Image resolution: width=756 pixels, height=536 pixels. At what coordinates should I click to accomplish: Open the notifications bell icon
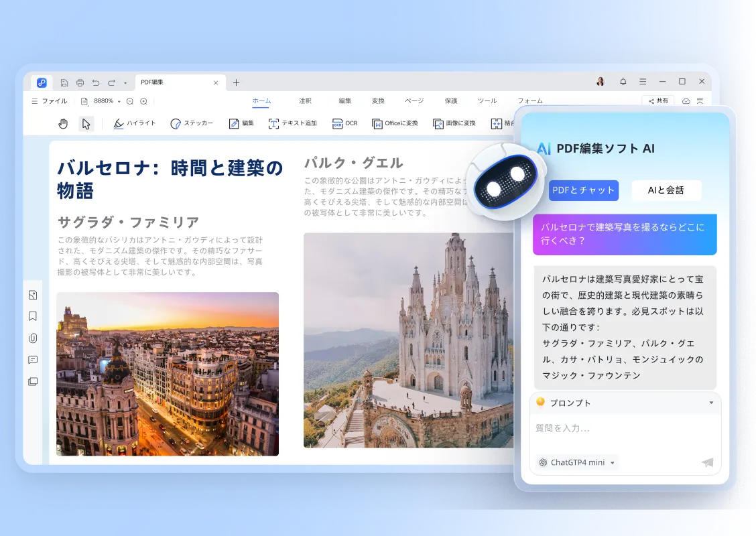coord(623,82)
